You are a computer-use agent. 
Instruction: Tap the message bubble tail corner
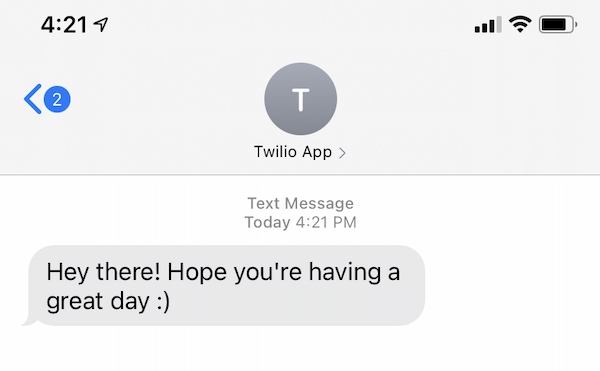tap(29, 321)
